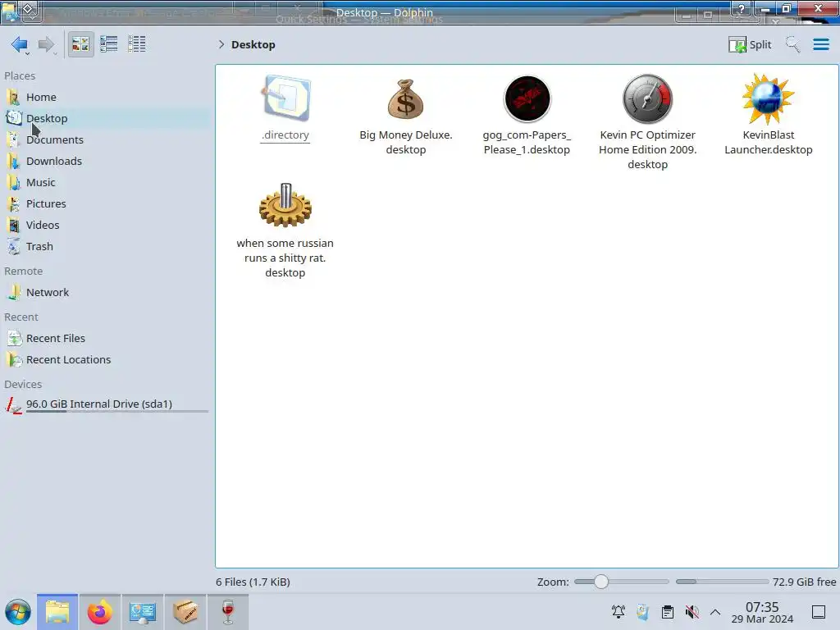Open the Wine glass taskbar icon
The image size is (840, 630).
point(228,612)
